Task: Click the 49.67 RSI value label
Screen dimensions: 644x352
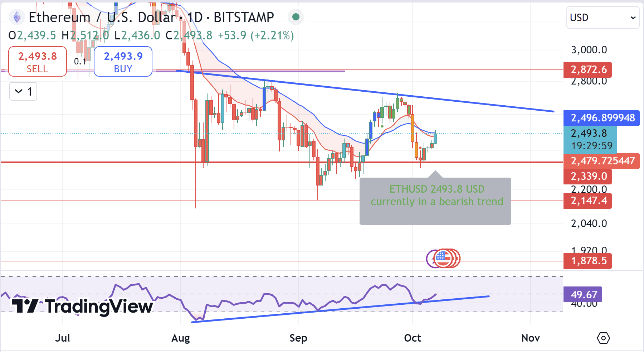Action: [583, 294]
